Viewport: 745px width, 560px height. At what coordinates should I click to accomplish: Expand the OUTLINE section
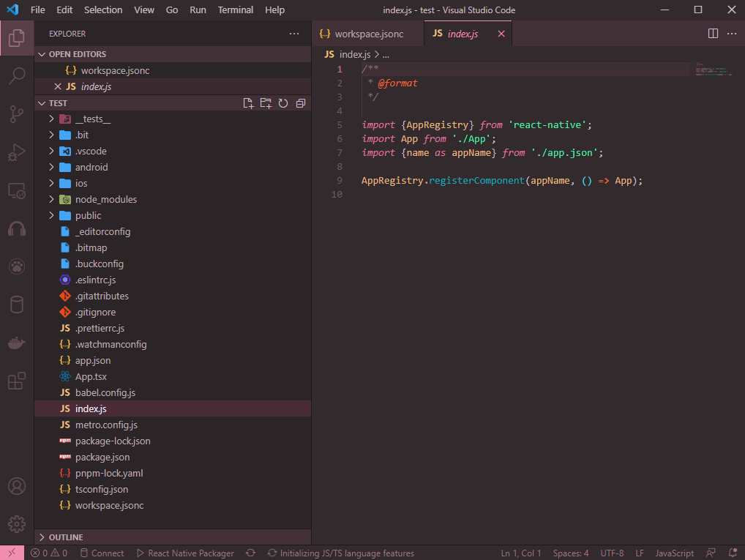point(173,537)
